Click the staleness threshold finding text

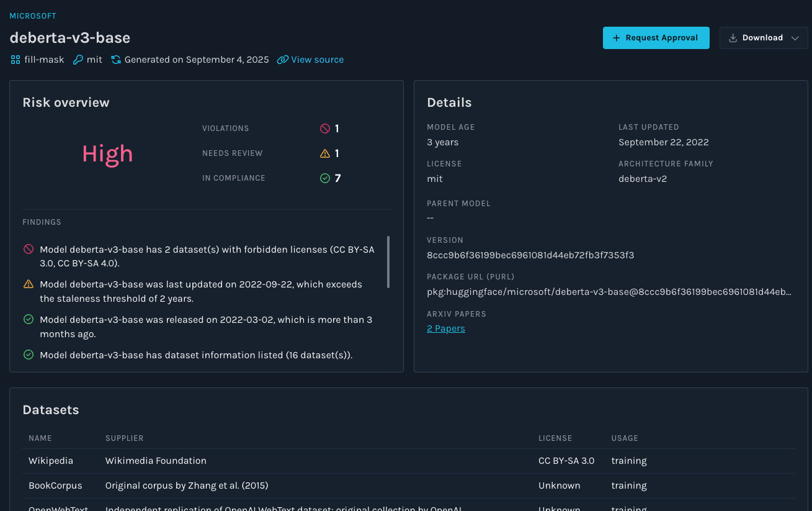(201, 292)
